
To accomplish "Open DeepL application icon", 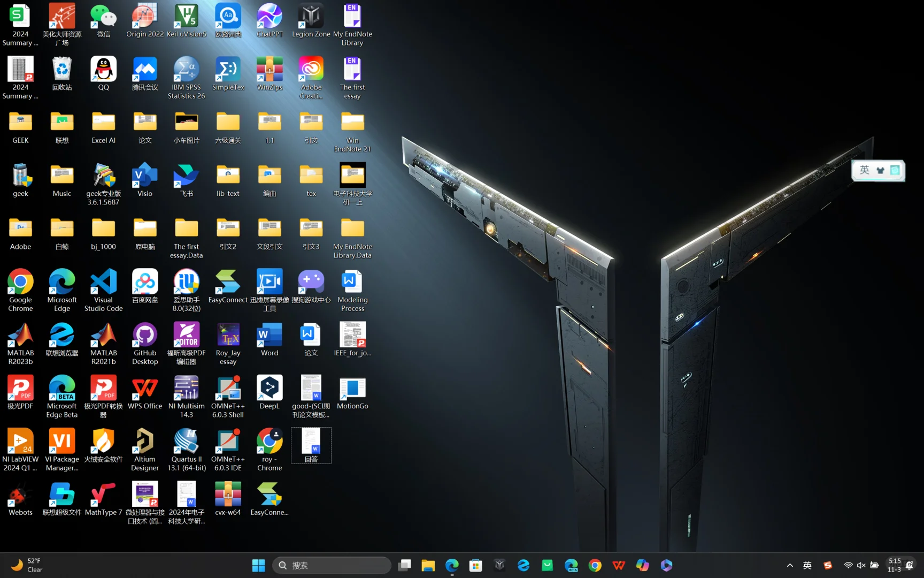I will click(x=269, y=392).
